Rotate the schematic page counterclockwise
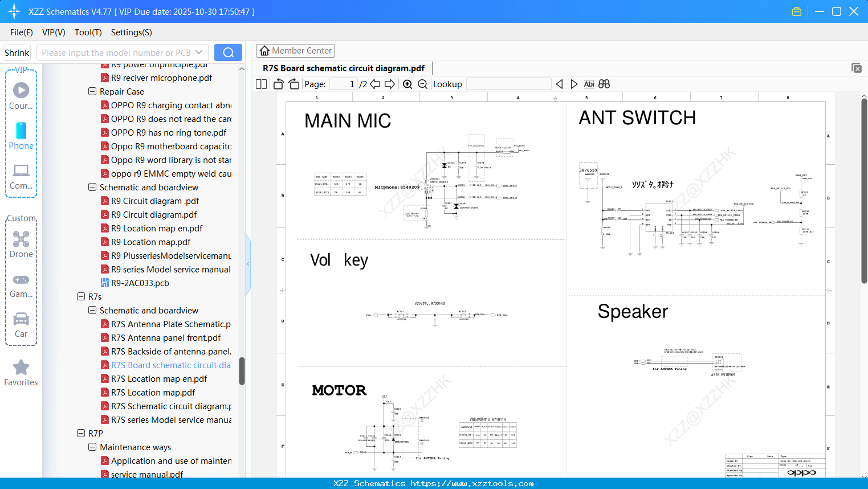 point(278,84)
